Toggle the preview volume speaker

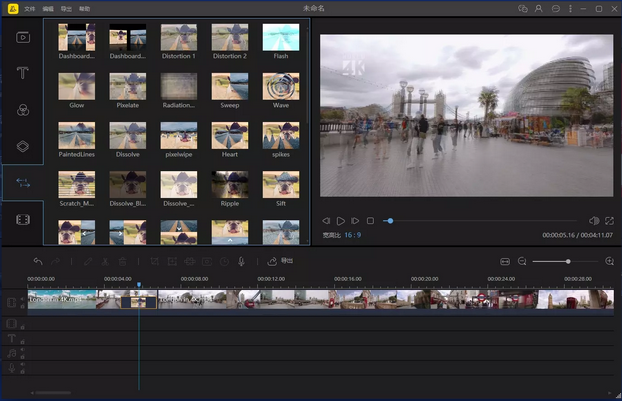[x=593, y=220]
